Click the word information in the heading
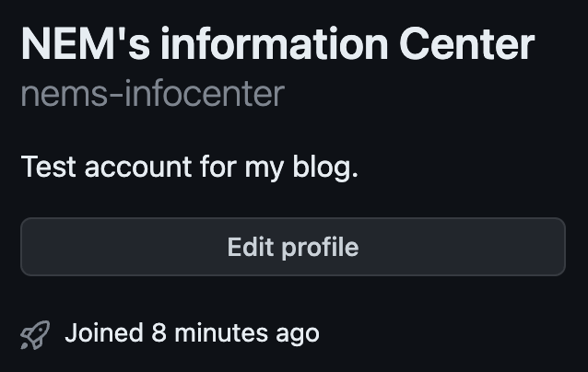588x372 pixels. (x=275, y=43)
